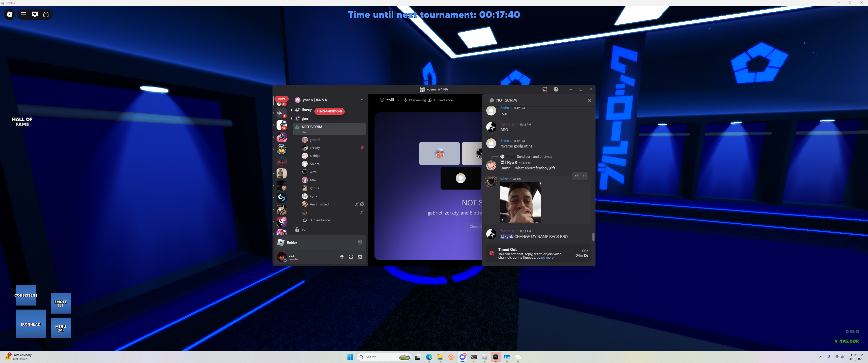The image size is (868, 363).
Task: Open the vc voice channel
Action: pyautogui.click(x=304, y=230)
